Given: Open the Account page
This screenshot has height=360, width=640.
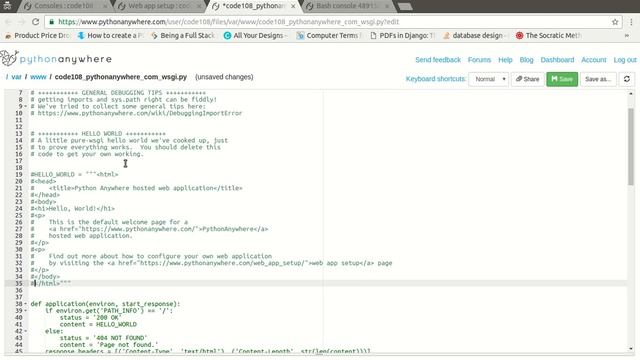Looking at the screenshot, I should [x=593, y=60].
